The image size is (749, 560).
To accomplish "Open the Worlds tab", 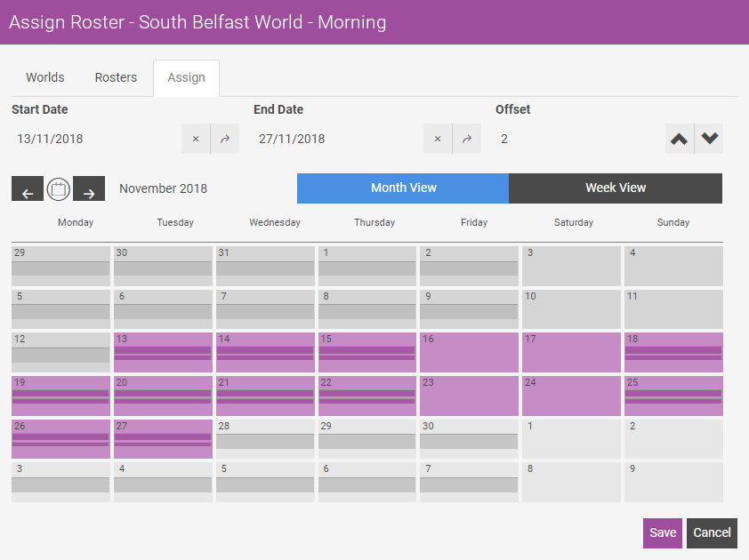I will pyautogui.click(x=45, y=77).
